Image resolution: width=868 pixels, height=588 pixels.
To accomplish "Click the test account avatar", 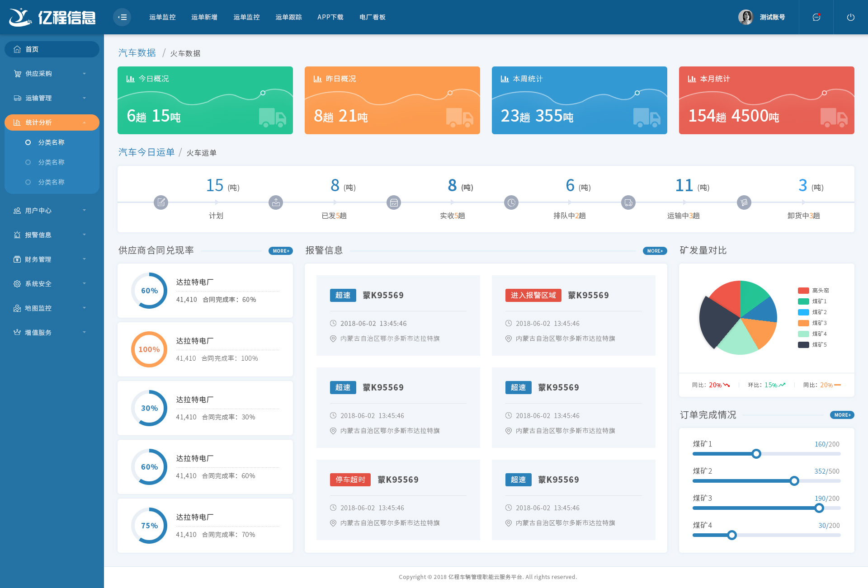I will pos(745,17).
